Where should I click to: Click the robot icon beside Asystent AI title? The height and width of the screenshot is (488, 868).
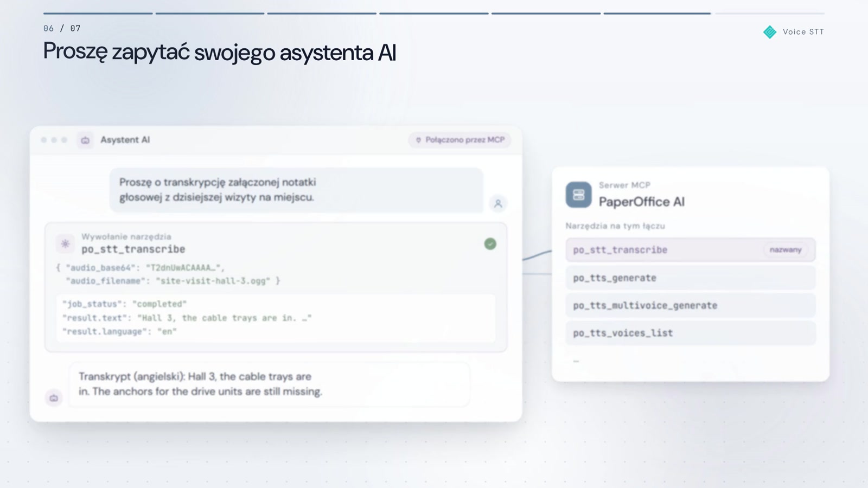[x=85, y=140]
